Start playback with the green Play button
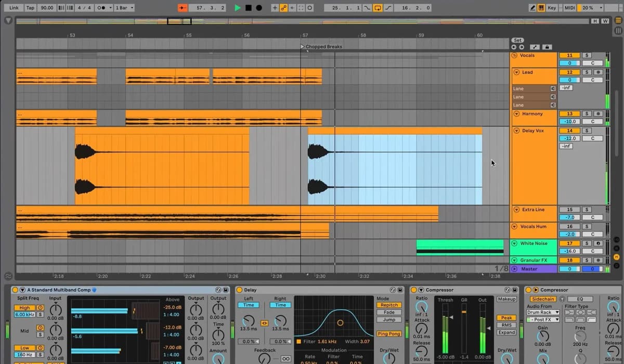Image resolution: width=624 pixels, height=364 pixels. [238, 8]
